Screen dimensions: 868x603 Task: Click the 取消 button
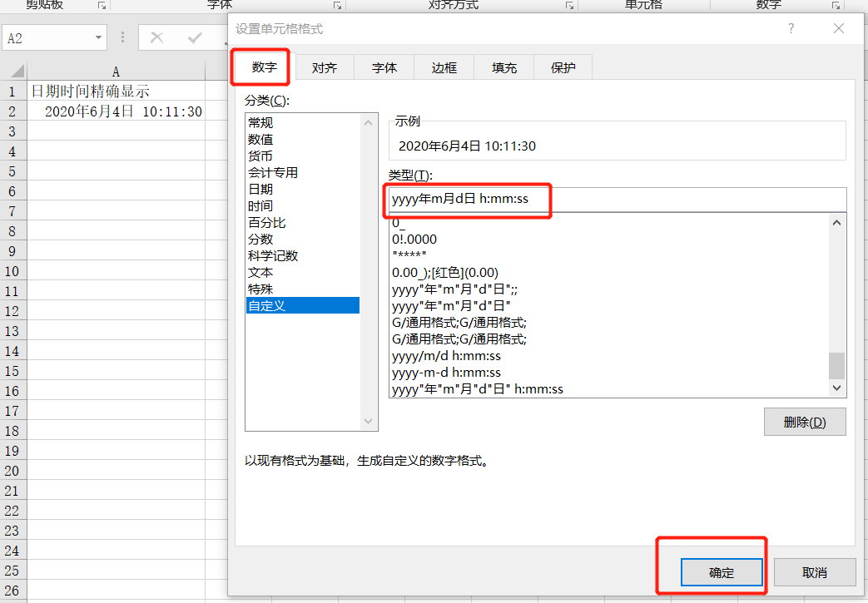814,572
